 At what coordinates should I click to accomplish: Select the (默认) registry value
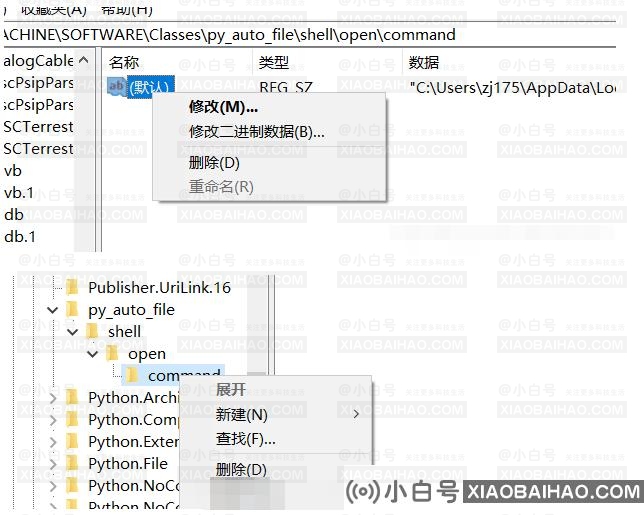click(x=151, y=86)
